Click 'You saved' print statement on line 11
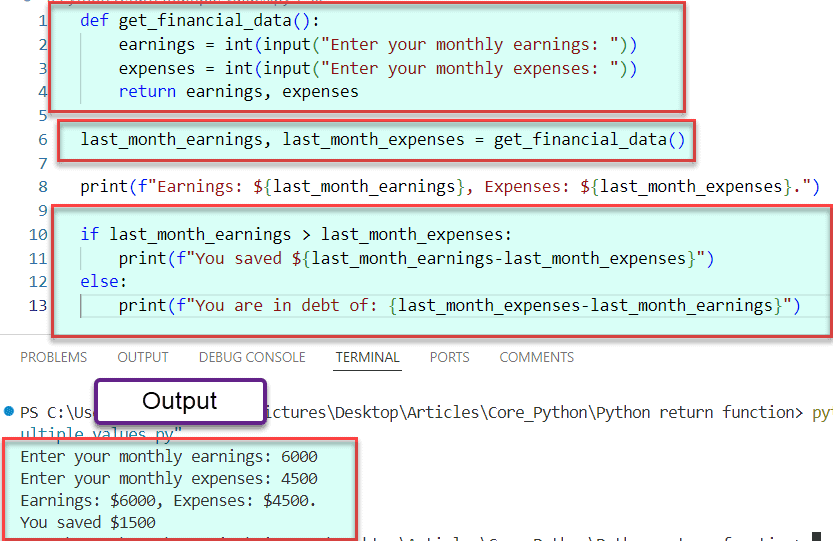The width and height of the screenshot is (833, 541). (x=416, y=259)
